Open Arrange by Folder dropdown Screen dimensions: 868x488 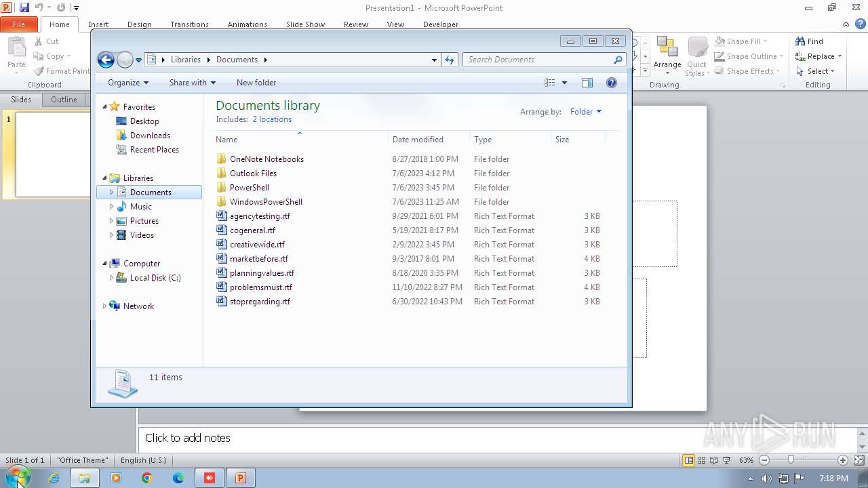pos(586,112)
